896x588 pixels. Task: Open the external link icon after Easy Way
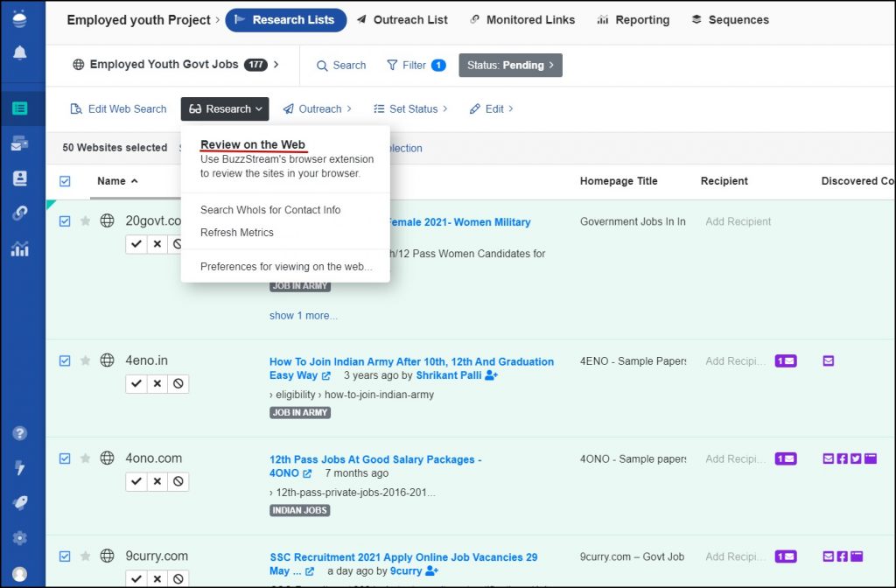(x=325, y=375)
